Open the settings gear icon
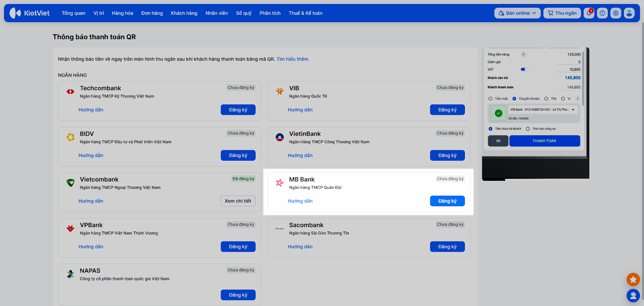This screenshot has height=306, width=644. pyautogui.click(x=616, y=13)
